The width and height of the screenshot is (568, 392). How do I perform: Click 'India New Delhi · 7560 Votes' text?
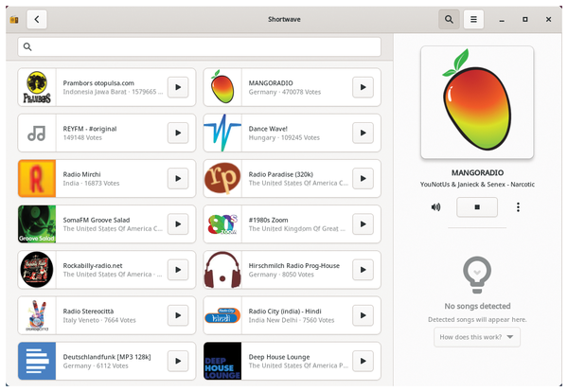tap(292, 320)
